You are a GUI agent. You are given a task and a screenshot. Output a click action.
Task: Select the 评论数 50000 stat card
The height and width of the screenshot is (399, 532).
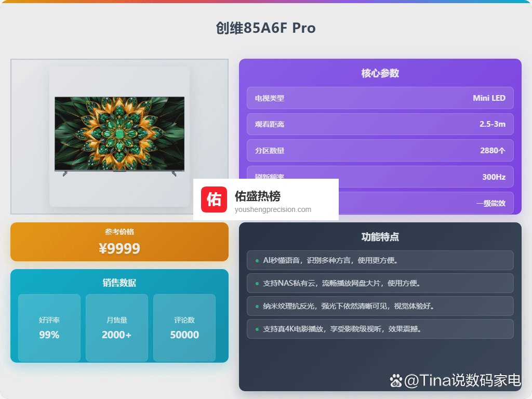184,328
